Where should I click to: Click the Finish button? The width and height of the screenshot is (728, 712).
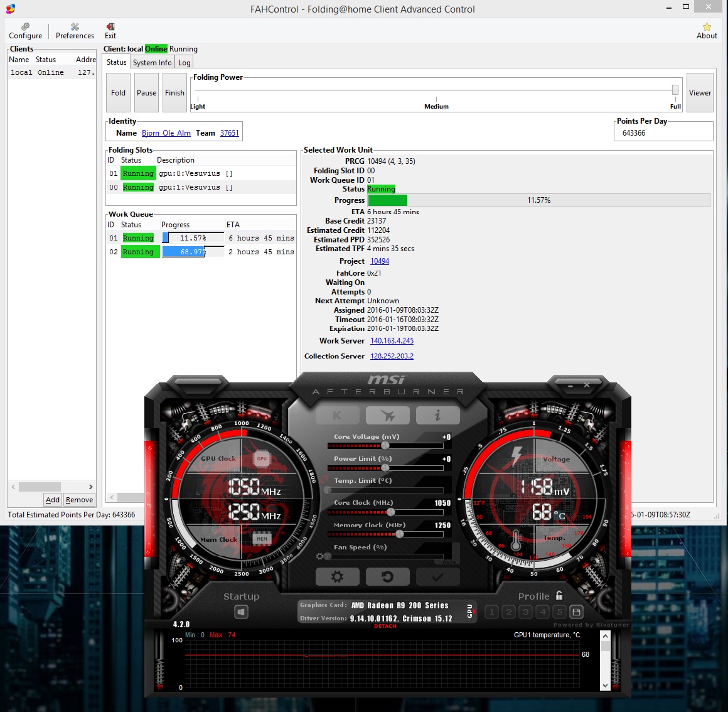coord(174,92)
